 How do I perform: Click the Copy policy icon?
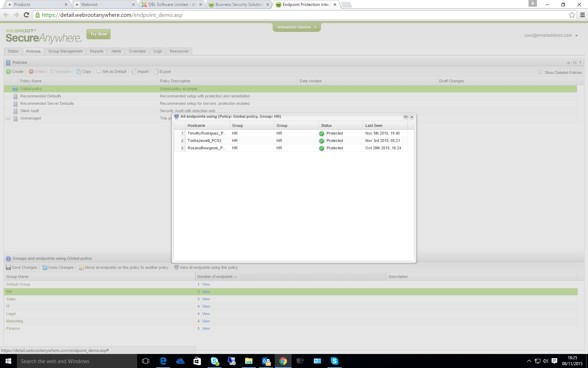pos(79,71)
